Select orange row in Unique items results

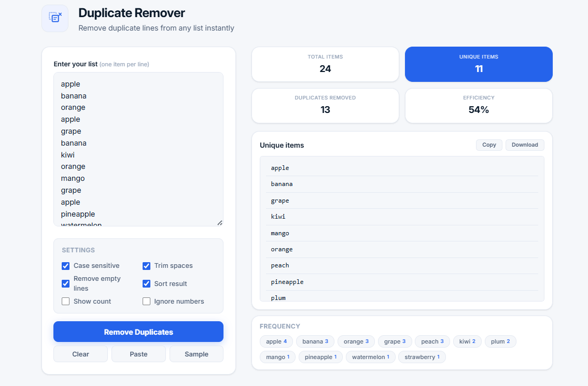click(x=402, y=249)
